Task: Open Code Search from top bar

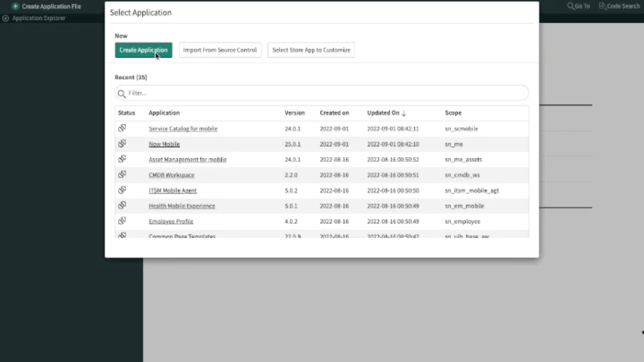Action: 623,6
